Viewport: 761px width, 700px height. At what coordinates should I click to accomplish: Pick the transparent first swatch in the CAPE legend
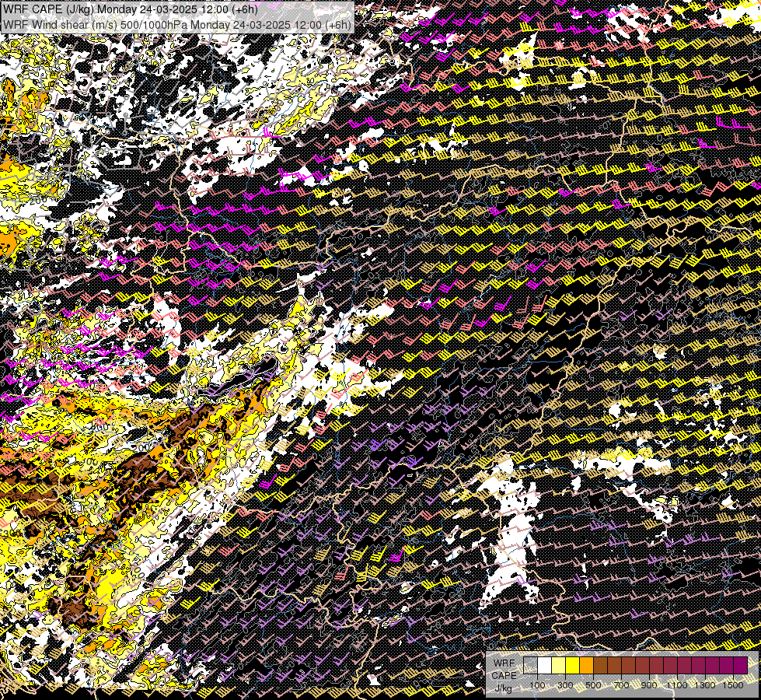coord(530,666)
